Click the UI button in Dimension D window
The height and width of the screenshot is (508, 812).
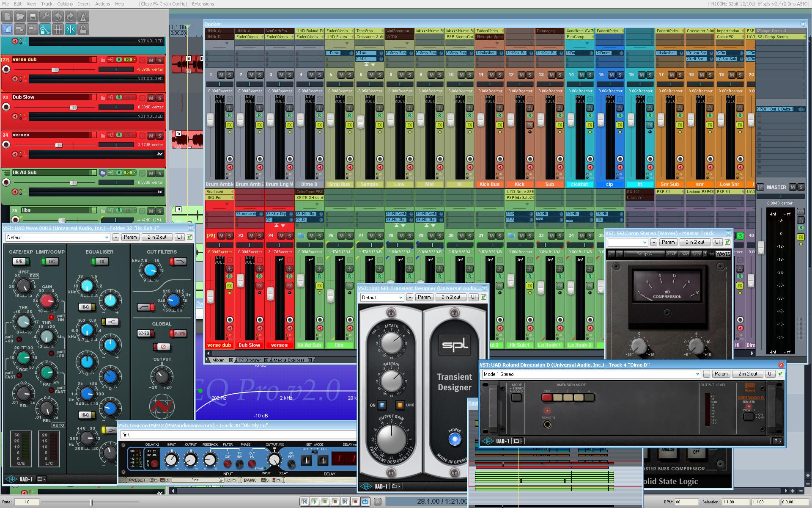[770, 374]
